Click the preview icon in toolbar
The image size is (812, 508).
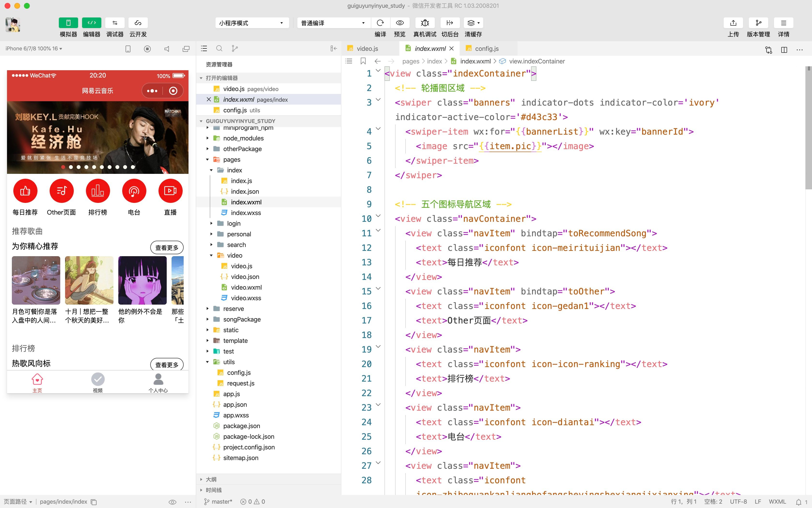click(x=400, y=22)
